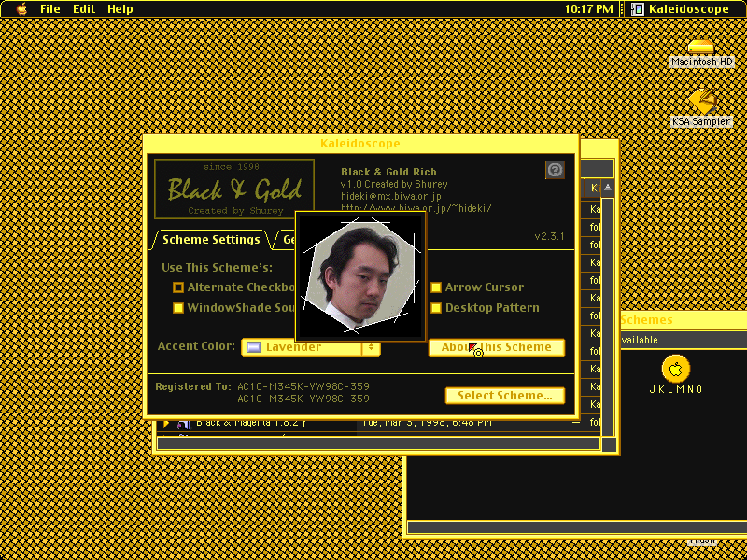Toggle the Desktop Pattern checkbox
Image resolution: width=747 pixels, height=560 pixels.
(x=436, y=308)
